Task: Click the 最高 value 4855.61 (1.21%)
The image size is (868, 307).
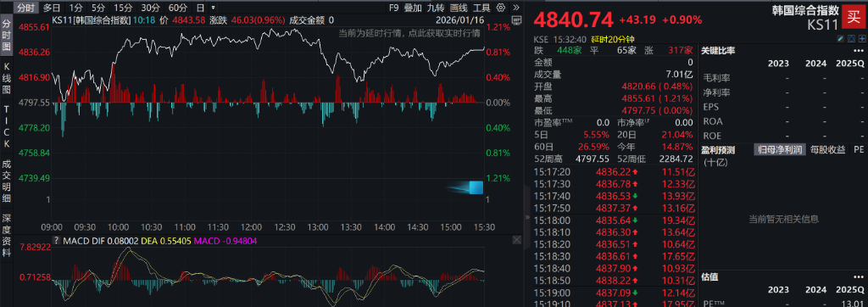Action: point(657,98)
